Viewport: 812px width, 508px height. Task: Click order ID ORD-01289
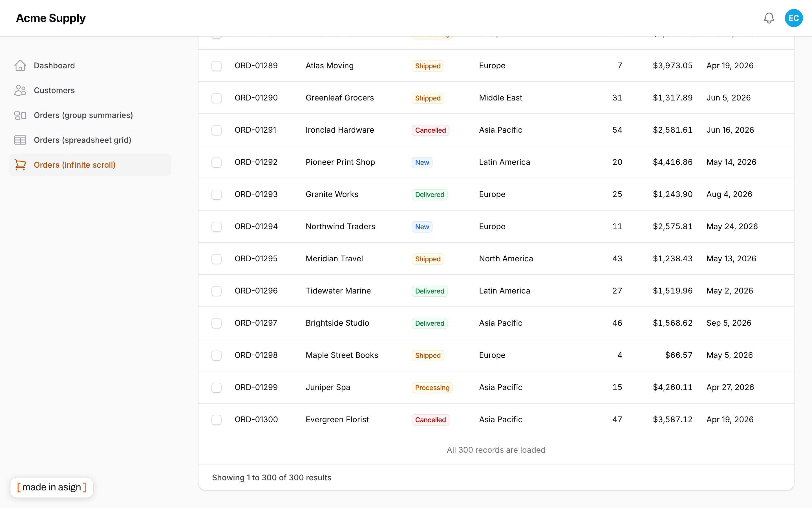[x=256, y=65]
